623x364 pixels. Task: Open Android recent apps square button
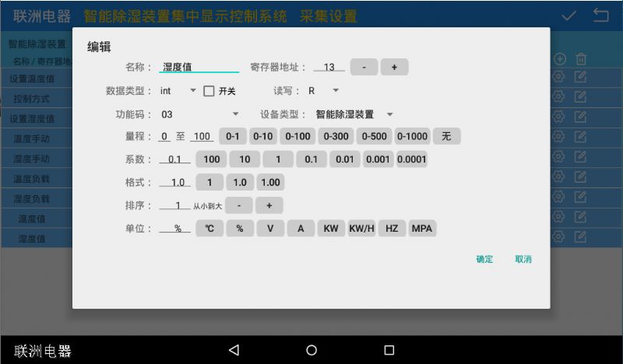tap(389, 350)
